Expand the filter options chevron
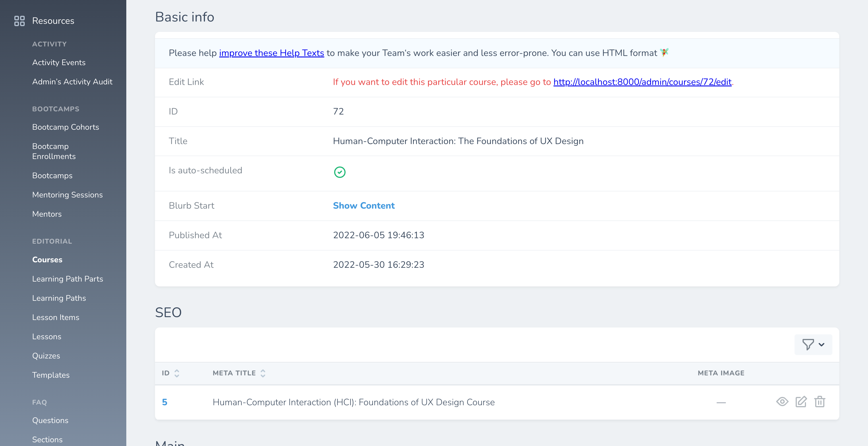The height and width of the screenshot is (446, 868). click(821, 345)
